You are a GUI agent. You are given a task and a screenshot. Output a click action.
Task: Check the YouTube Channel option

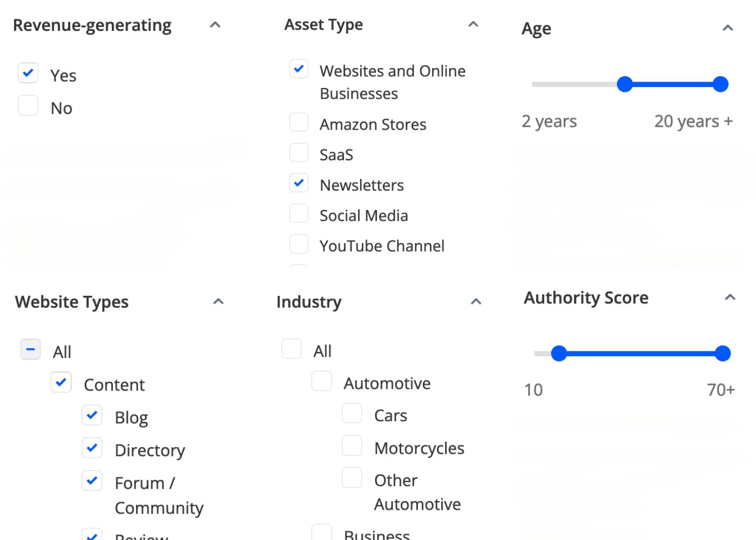[x=299, y=244]
